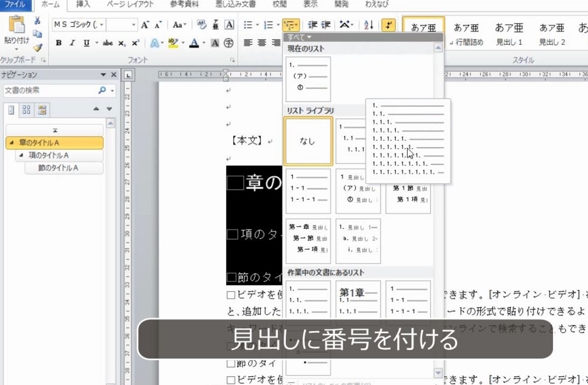
Task: Click the Enclosed Characters (字) icon
Action: tap(229, 43)
